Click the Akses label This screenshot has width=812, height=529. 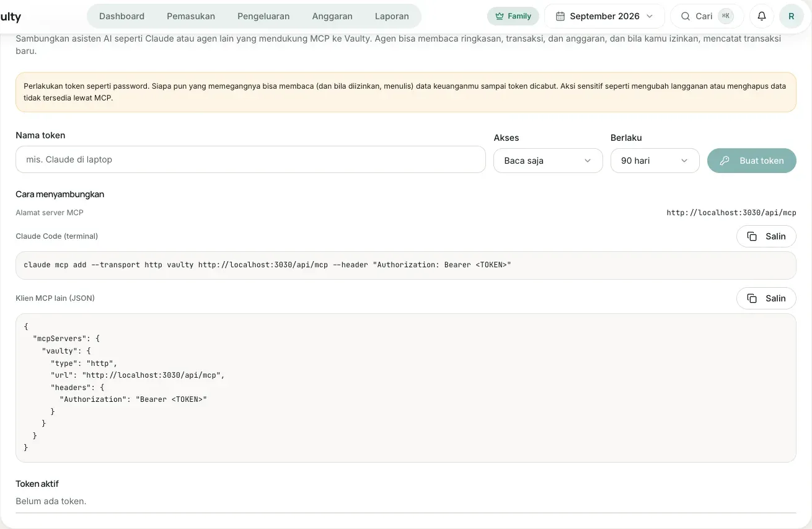pos(506,138)
